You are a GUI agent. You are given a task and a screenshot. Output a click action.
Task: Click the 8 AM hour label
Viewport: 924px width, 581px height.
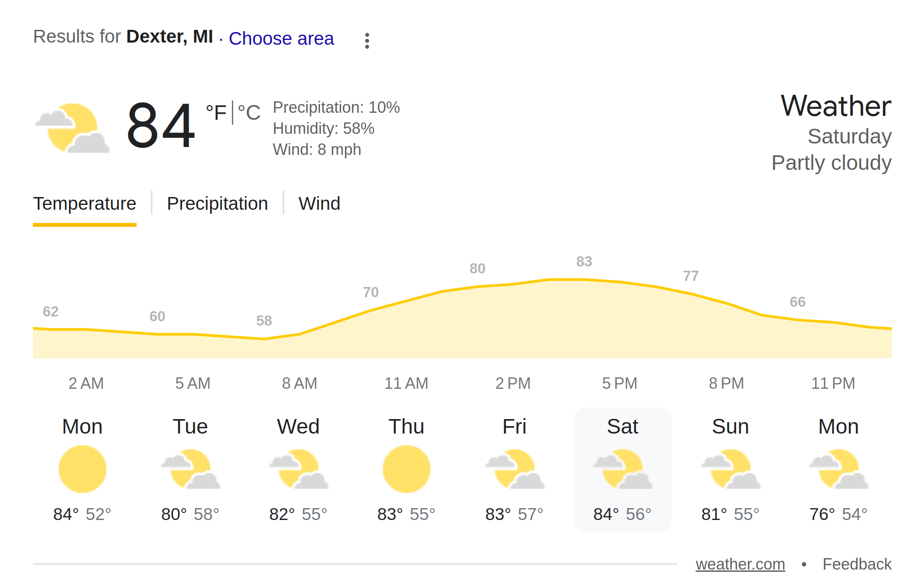[x=300, y=383]
